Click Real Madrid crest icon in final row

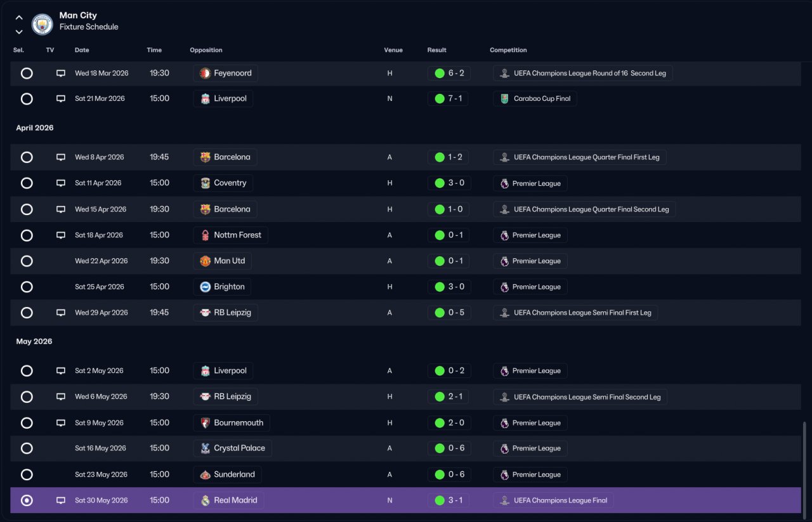click(x=205, y=500)
